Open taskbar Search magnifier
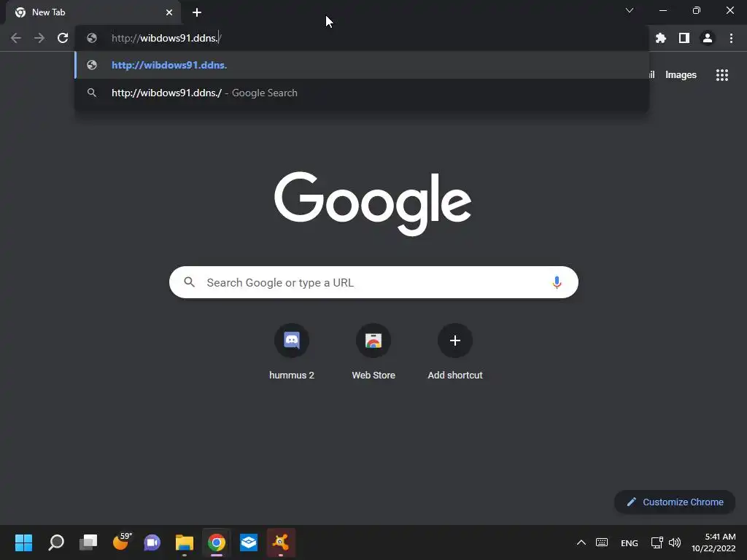Image resolution: width=747 pixels, height=560 pixels. [x=55, y=542]
